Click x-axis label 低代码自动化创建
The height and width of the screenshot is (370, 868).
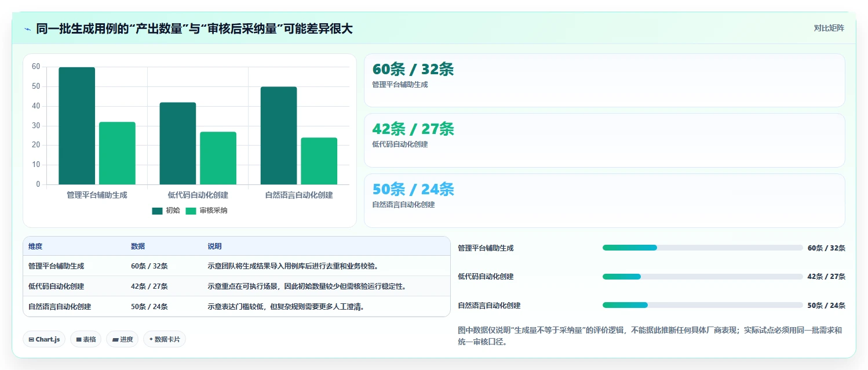tap(198, 195)
